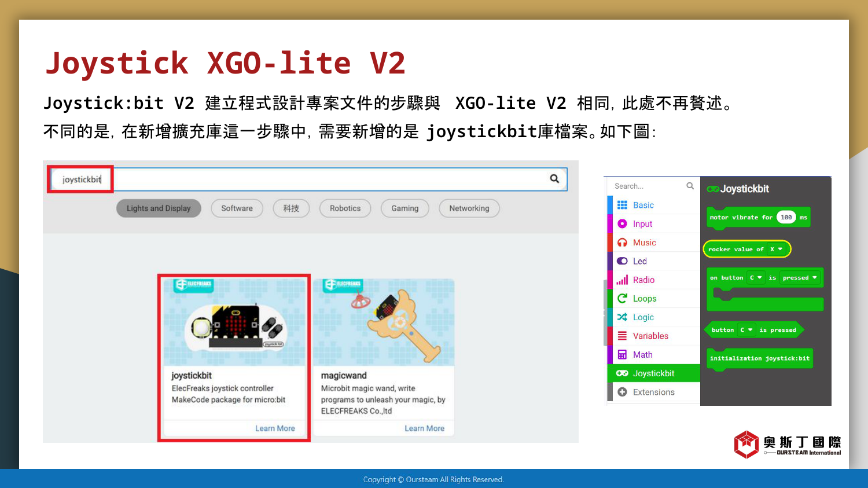868x488 pixels.
Task: Select the Gaming filter tag
Action: coord(404,208)
